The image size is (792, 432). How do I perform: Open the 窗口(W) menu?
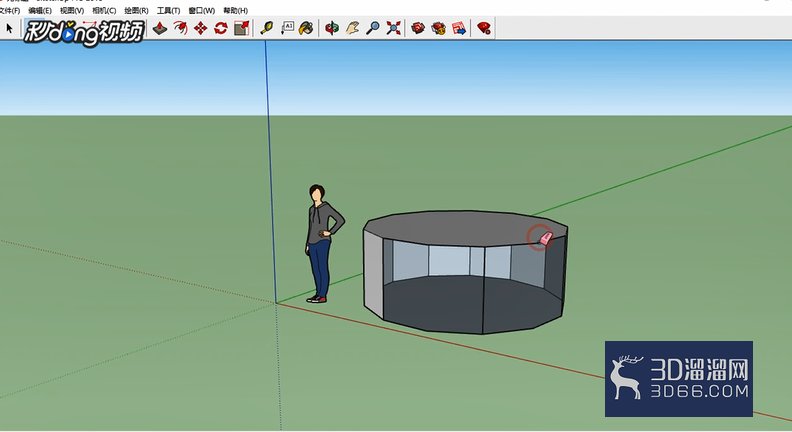point(202,11)
